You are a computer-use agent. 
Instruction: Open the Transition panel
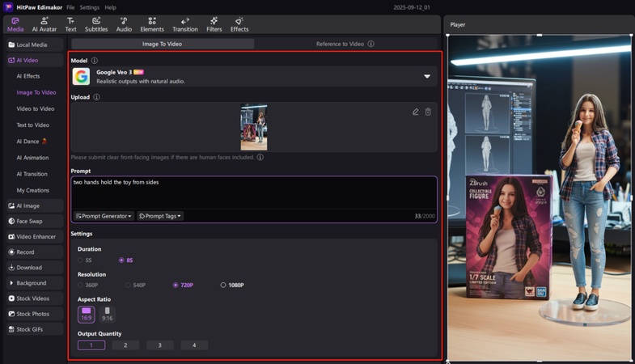pos(185,25)
